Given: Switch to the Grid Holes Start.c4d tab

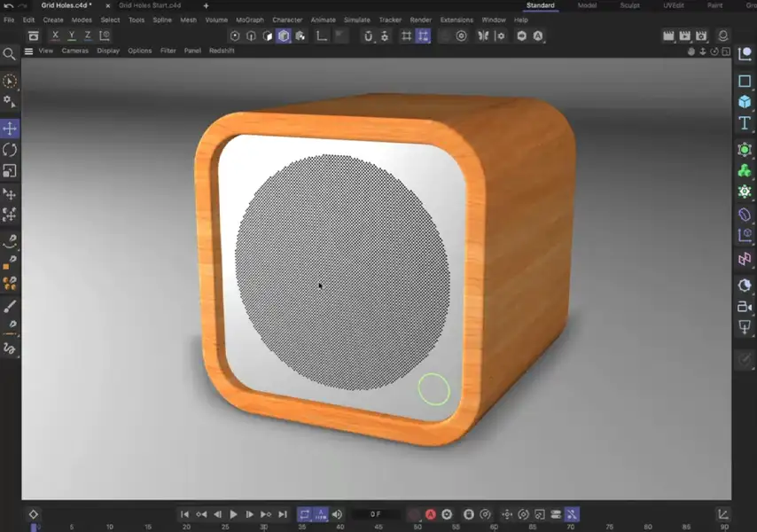Looking at the screenshot, I should click(x=150, y=5).
